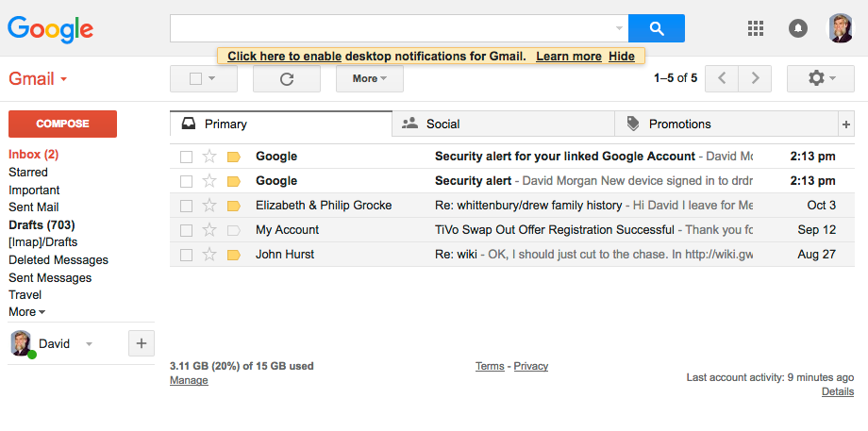The image size is (868, 431).
Task: Open Google notifications bell
Action: 797,28
